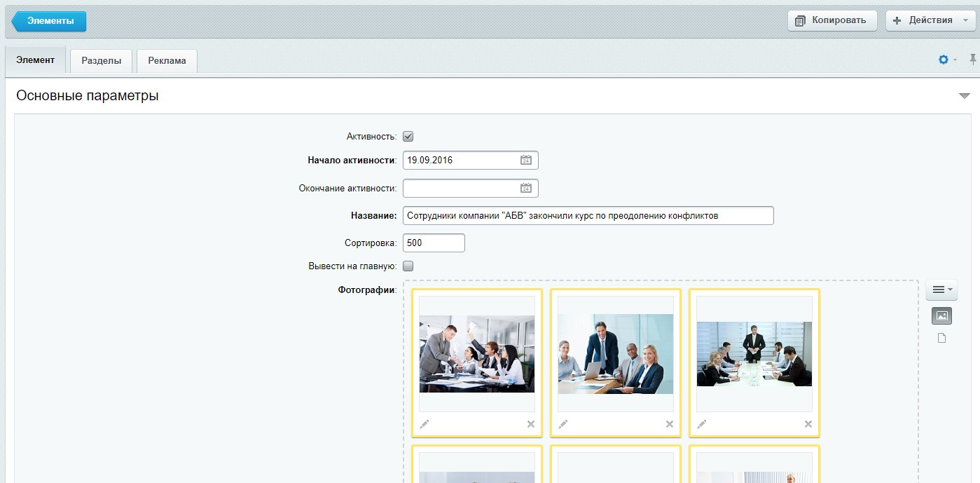Switch to the Элемент tab
980x483 pixels.
35,60
